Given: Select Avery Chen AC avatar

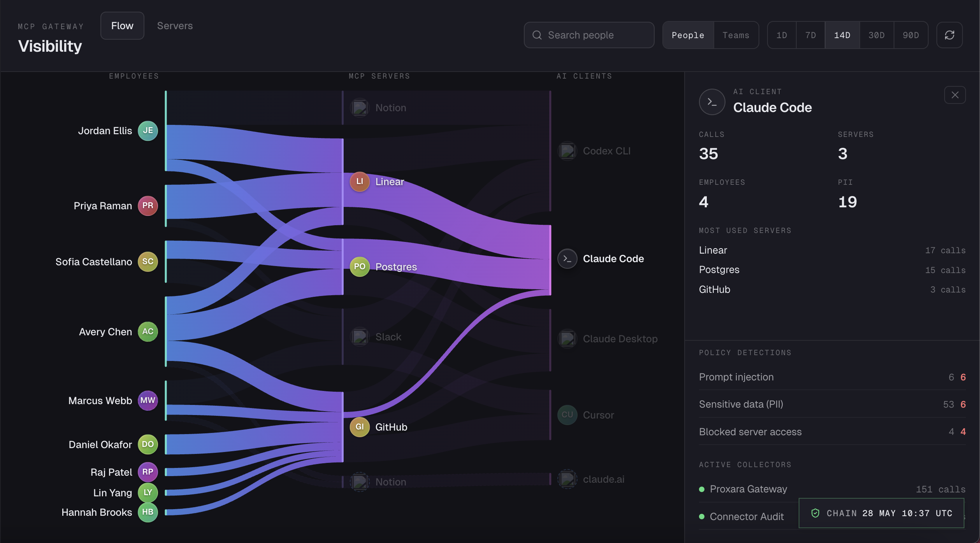Looking at the screenshot, I should point(148,332).
